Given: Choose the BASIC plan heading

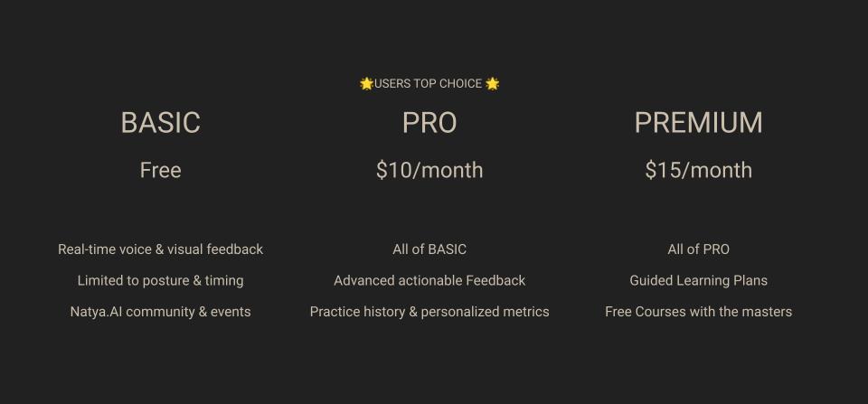Looking at the screenshot, I should 161,122.
